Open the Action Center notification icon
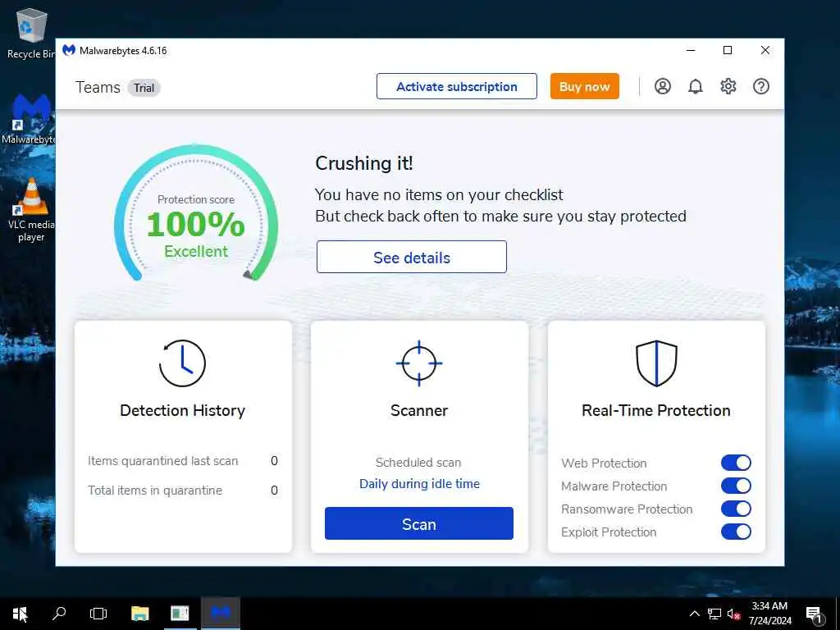840x630 pixels. point(814,614)
